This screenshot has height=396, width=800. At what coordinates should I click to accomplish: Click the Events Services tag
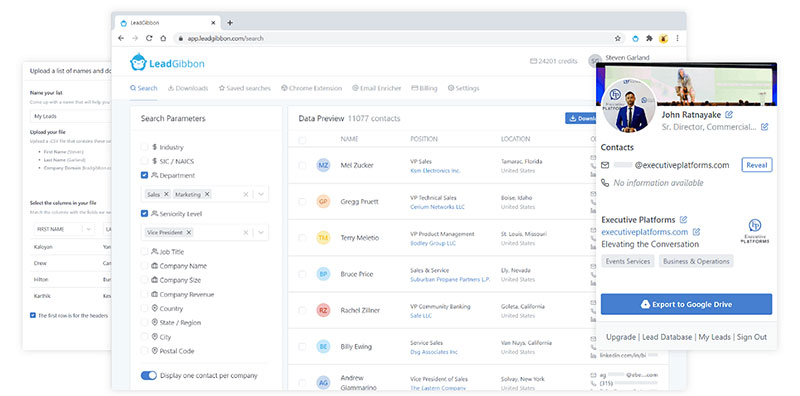point(628,261)
